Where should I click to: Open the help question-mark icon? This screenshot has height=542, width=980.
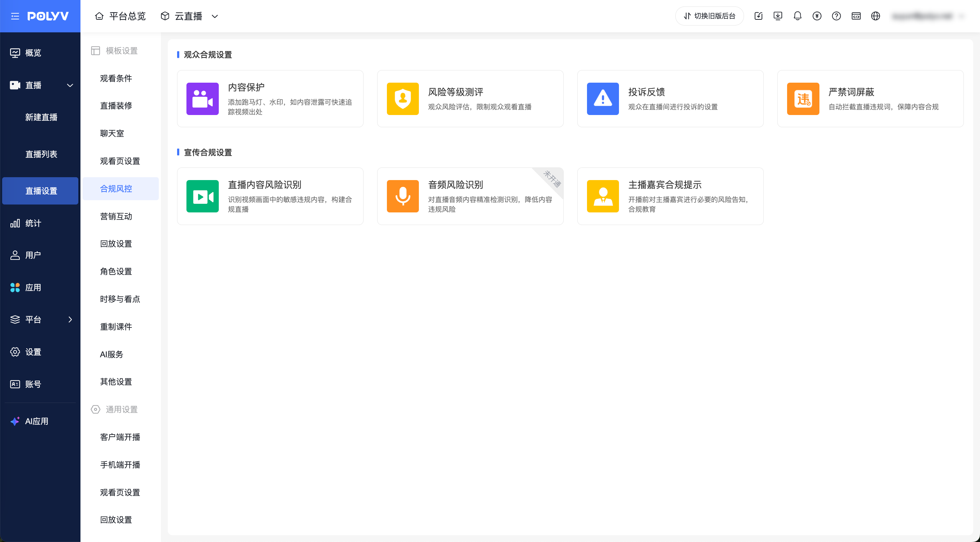(x=836, y=16)
